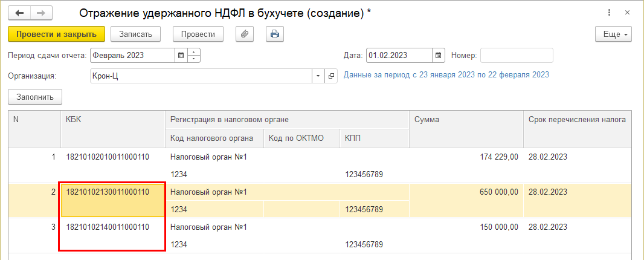
Task: Click the Провести button
Action: 198,34
